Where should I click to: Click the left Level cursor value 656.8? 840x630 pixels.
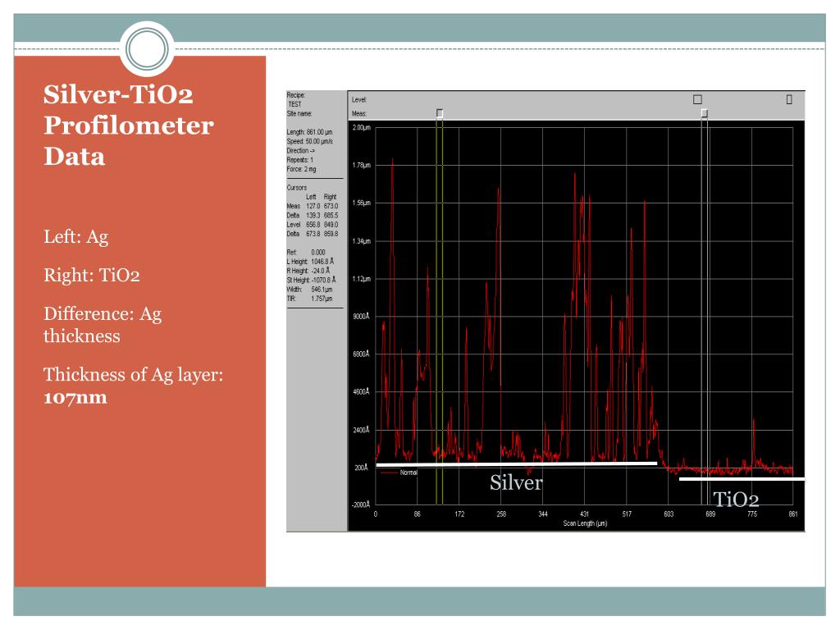pos(313,225)
